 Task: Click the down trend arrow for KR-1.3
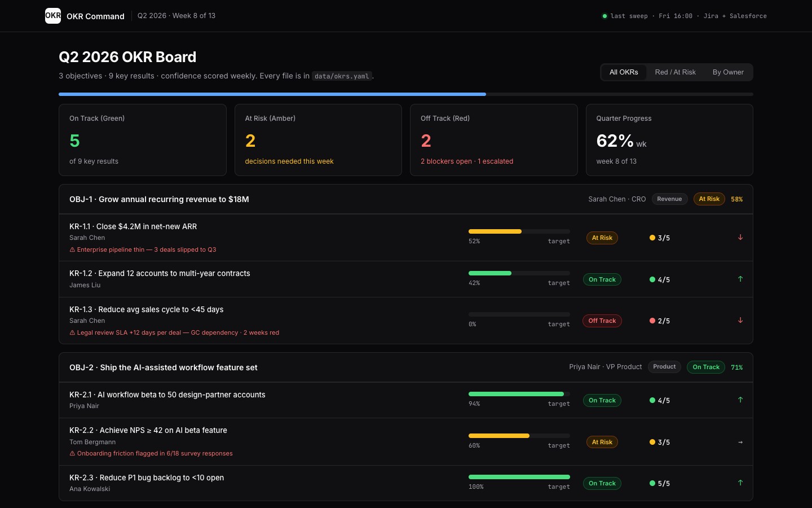click(740, 321)
